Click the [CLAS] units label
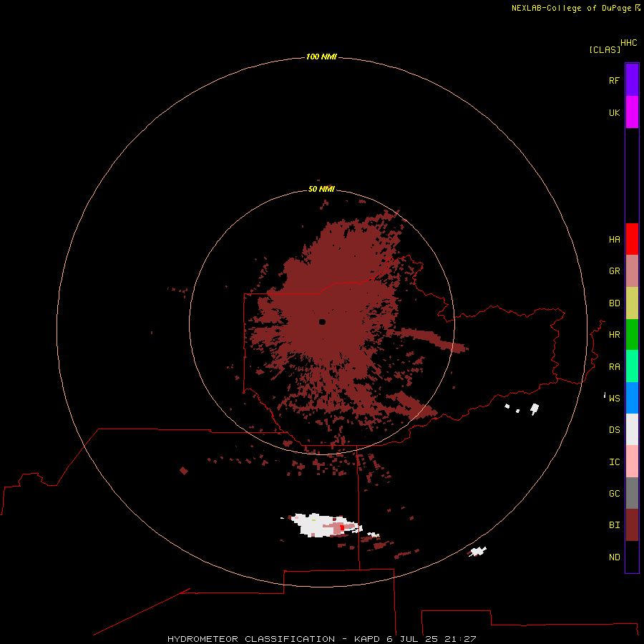The height and width of the screenshot is (644, 644). (x=605, y=49)
